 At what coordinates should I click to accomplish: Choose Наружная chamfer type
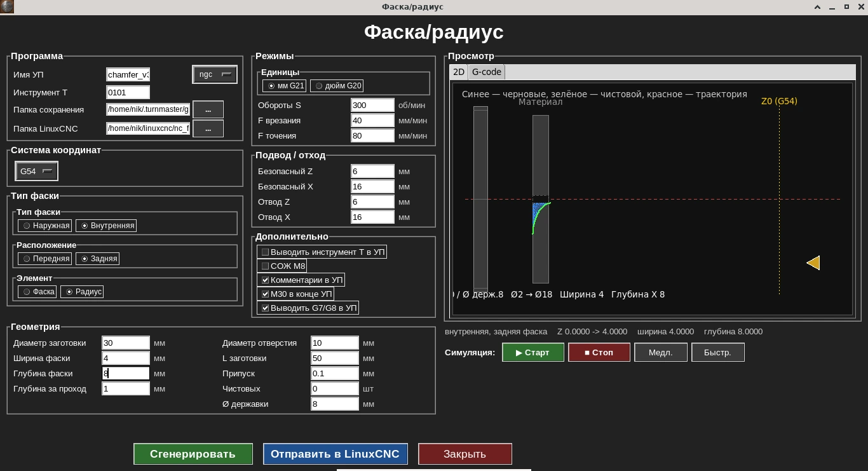click(x=45, y=226)
